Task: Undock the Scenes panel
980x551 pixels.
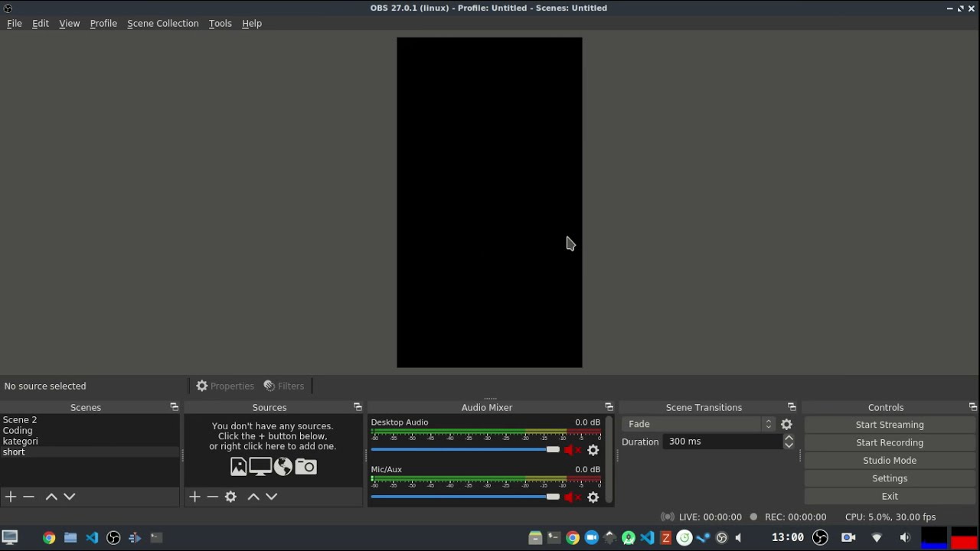Action: pyautogui.click(x=174, y=407)
